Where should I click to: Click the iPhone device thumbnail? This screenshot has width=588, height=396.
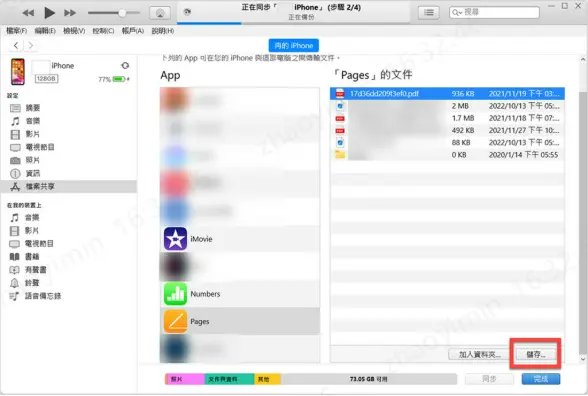18,72
